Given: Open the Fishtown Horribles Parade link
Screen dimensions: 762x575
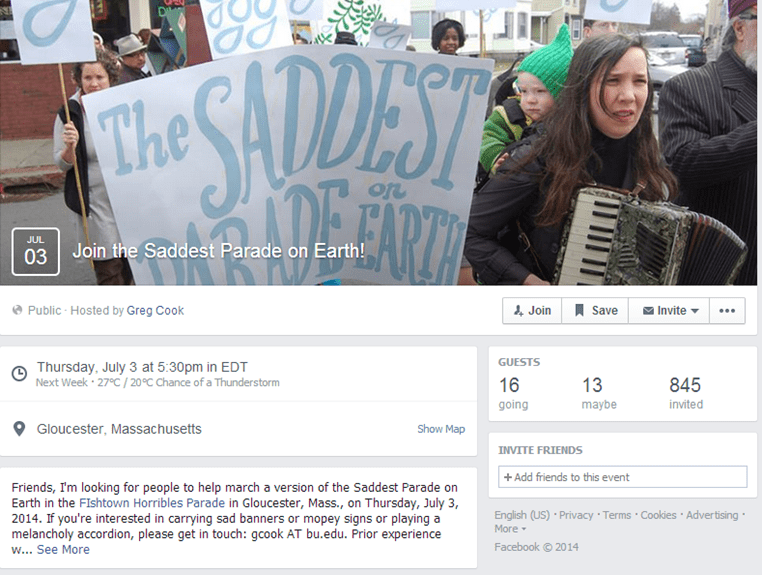Looking at the screenshot, I should point(152,503).
